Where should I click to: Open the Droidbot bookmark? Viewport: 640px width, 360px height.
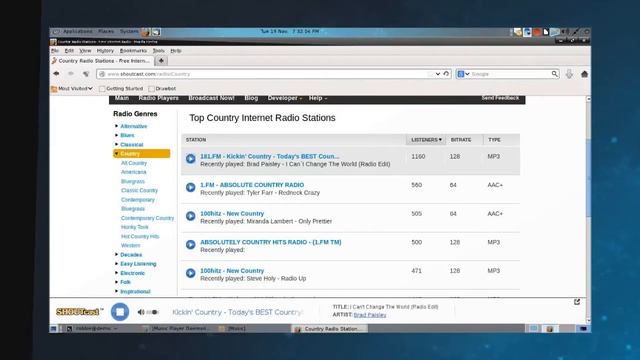162,88
